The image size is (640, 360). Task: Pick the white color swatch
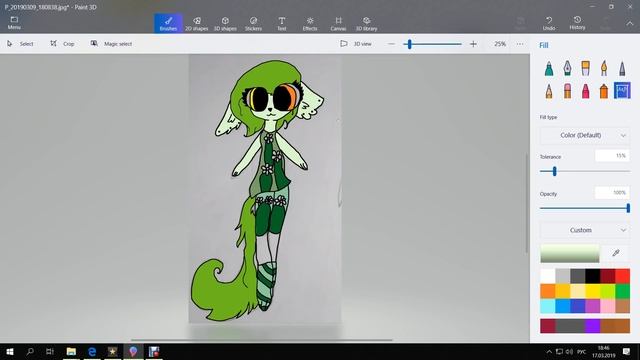[548, 276]
